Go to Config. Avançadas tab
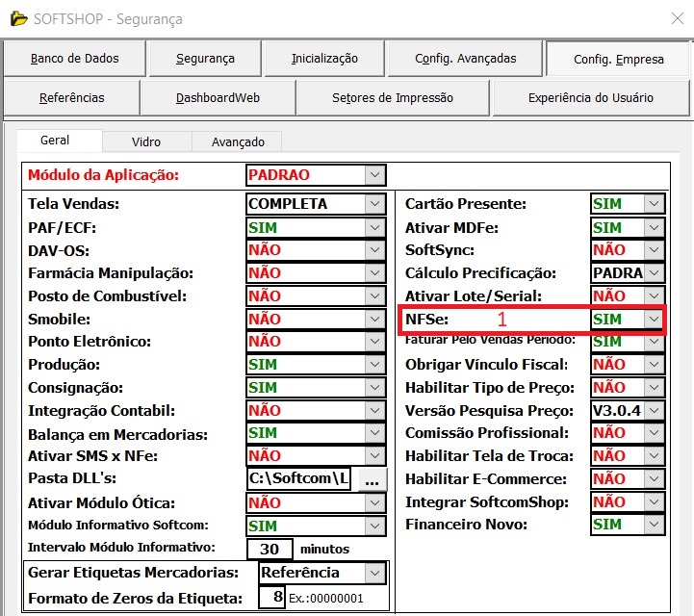This screenshot has width=694, height=616. pos(465,59)
